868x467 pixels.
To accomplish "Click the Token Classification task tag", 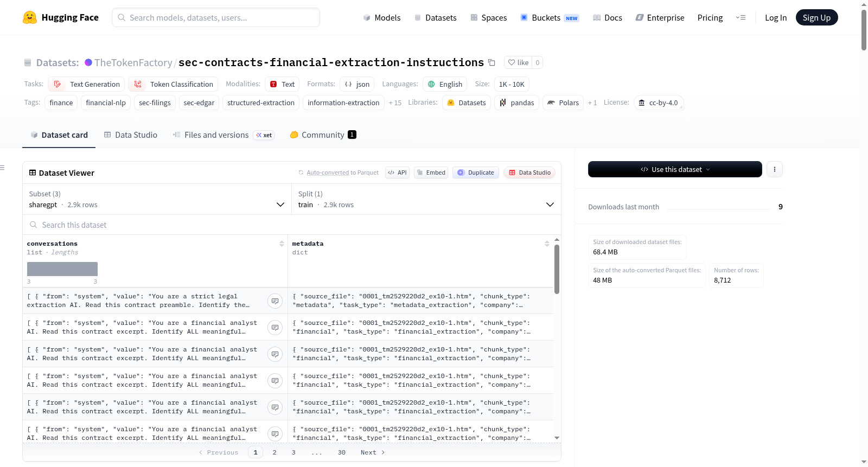I will point(173,84).
